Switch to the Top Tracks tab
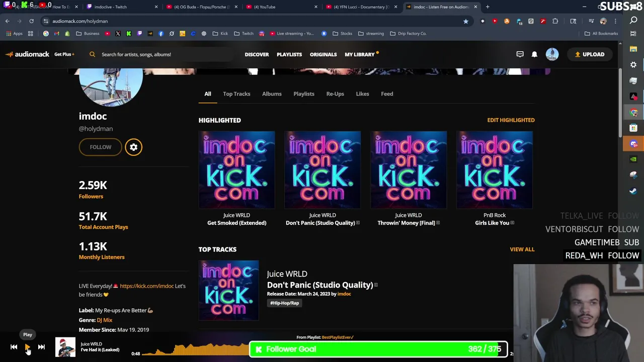The height and width of the screenshot is (362, 644). click(236, 94)
